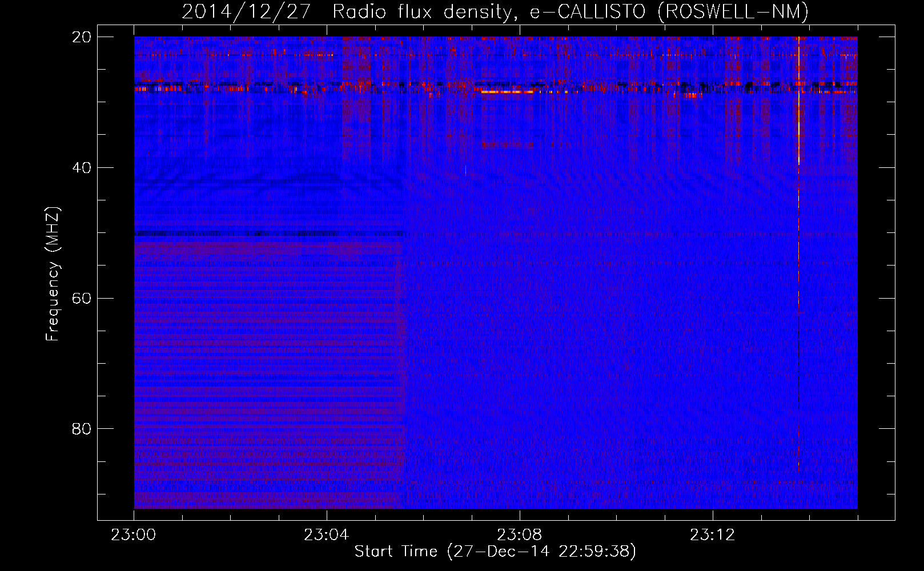The width and height of the screenshot is (924, 571).
Task: Click the 'Frequency (MHZ)' axis label
Action: click(x=53, y=274)
